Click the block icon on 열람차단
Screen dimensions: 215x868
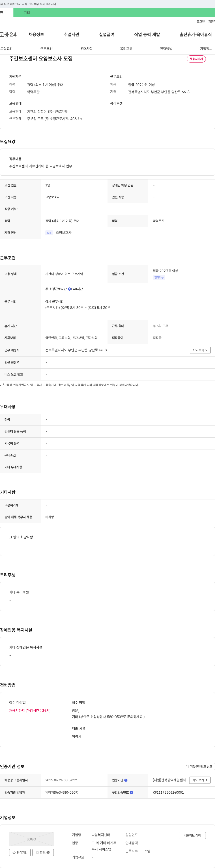coord(37,853)
